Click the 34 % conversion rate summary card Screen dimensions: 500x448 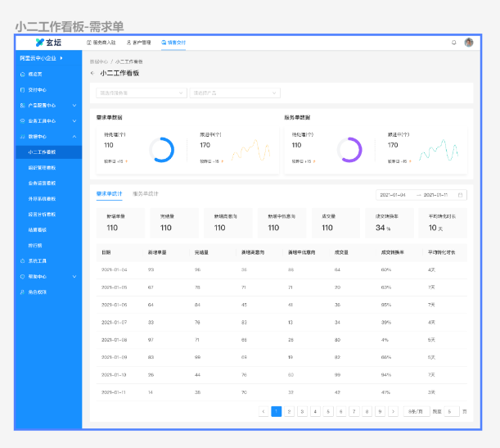(390, 223)
